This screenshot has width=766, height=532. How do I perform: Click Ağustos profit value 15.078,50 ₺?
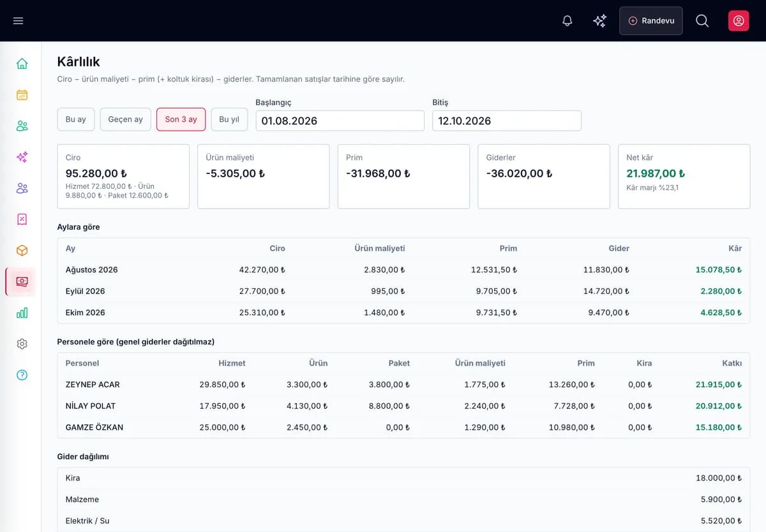(719, 270)
